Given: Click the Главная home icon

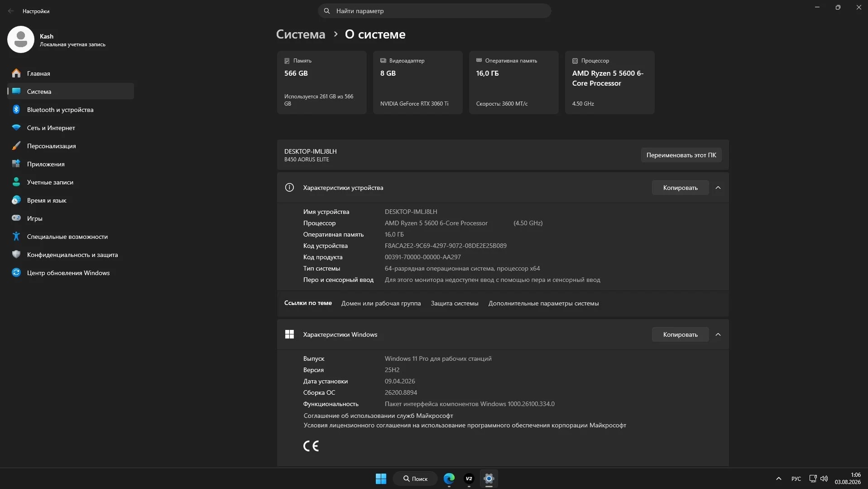Looking at the screenshot, I should (16, 73).
